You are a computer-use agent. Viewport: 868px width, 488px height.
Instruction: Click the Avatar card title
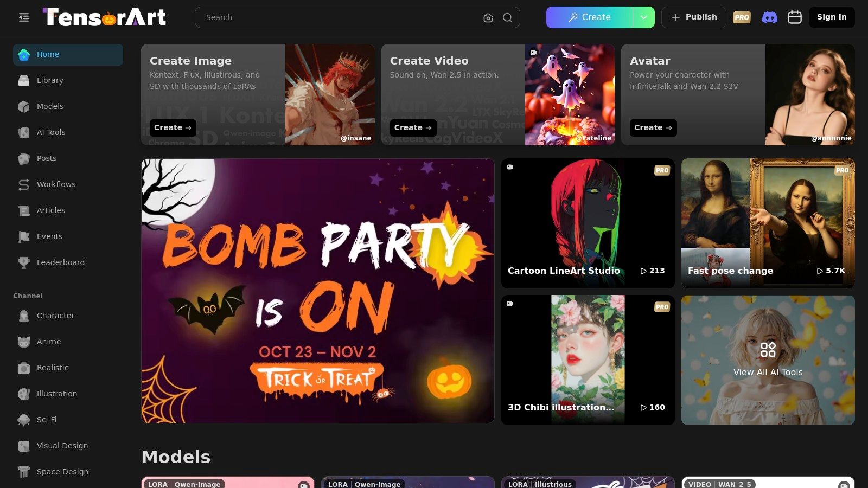pyautogui.click(x=650, y=61)
